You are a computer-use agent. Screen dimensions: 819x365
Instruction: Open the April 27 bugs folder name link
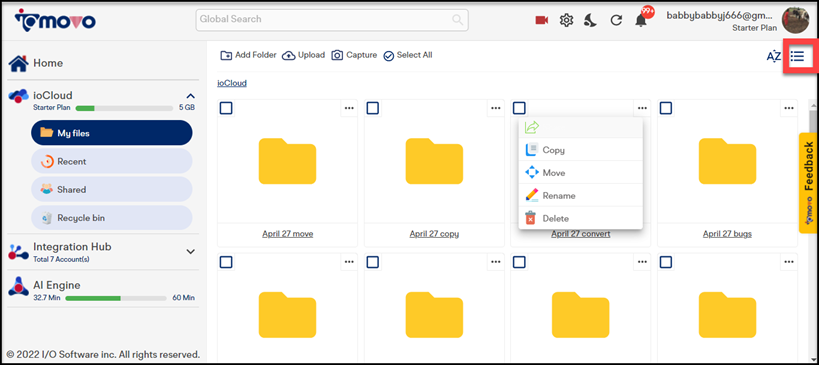pos(728,234)
